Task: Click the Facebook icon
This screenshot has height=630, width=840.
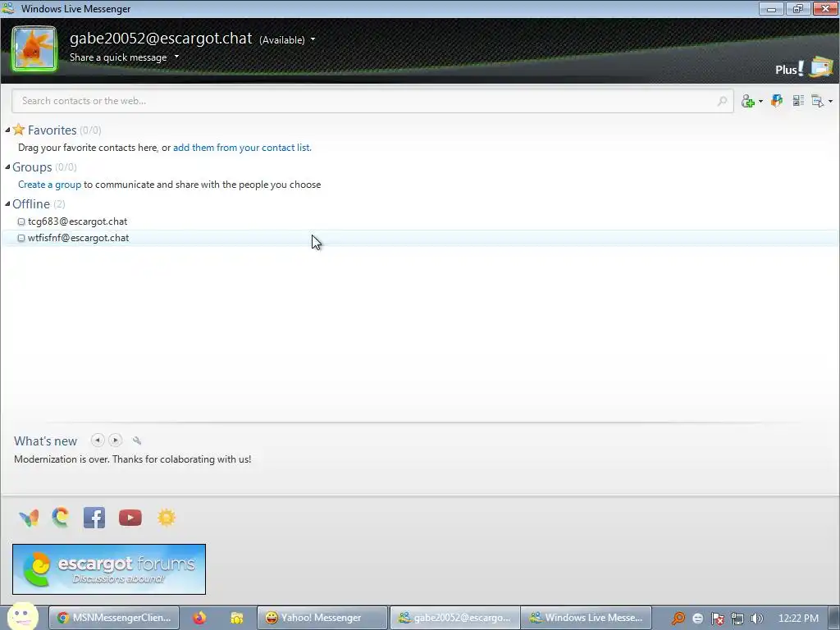Action: point(94,518)
